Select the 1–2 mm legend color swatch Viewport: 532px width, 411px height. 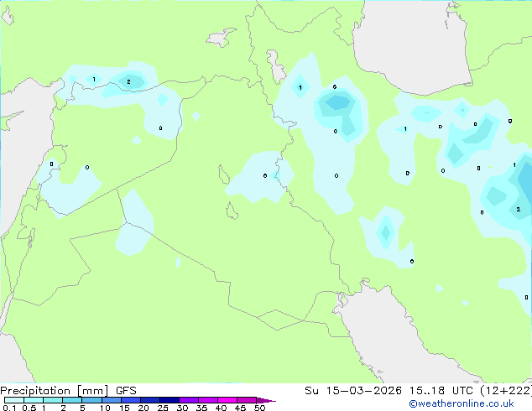[x=53, y=400]
